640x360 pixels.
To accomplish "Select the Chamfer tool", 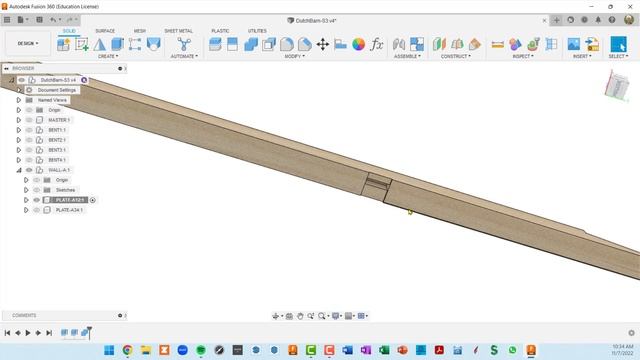I will 304,44.
